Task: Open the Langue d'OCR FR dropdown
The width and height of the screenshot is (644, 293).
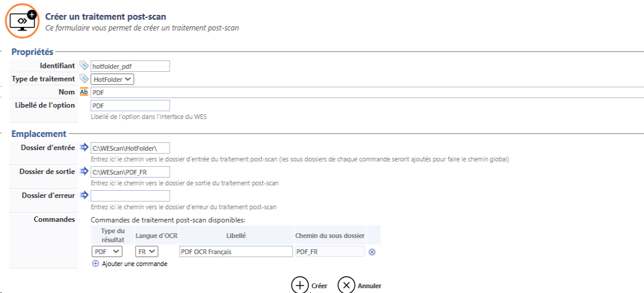Action: click(146, 252)
